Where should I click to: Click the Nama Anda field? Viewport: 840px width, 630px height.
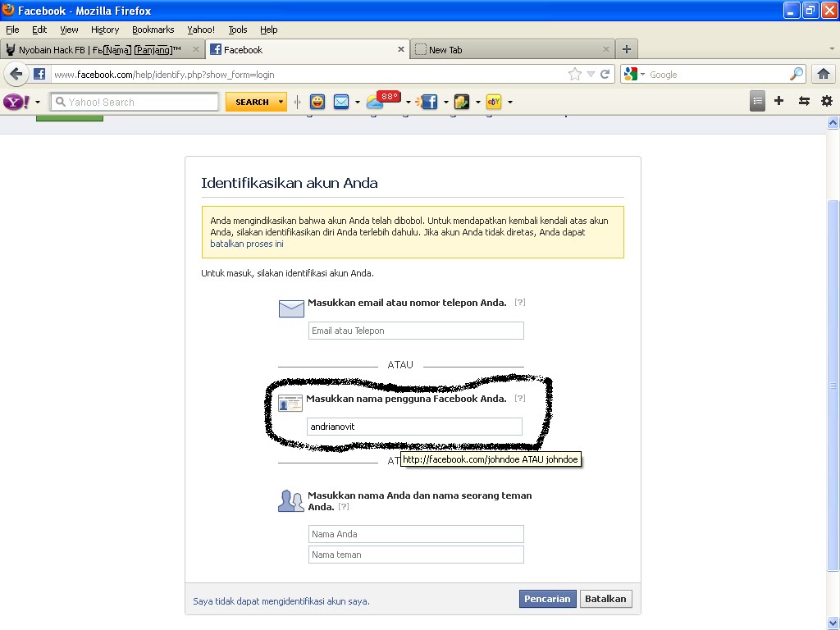416,534
